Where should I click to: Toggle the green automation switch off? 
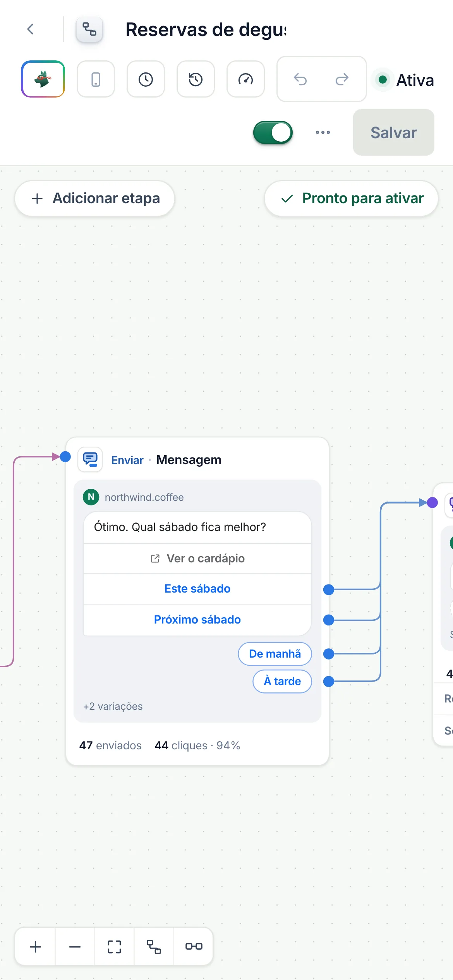click(x=273, y=132)
